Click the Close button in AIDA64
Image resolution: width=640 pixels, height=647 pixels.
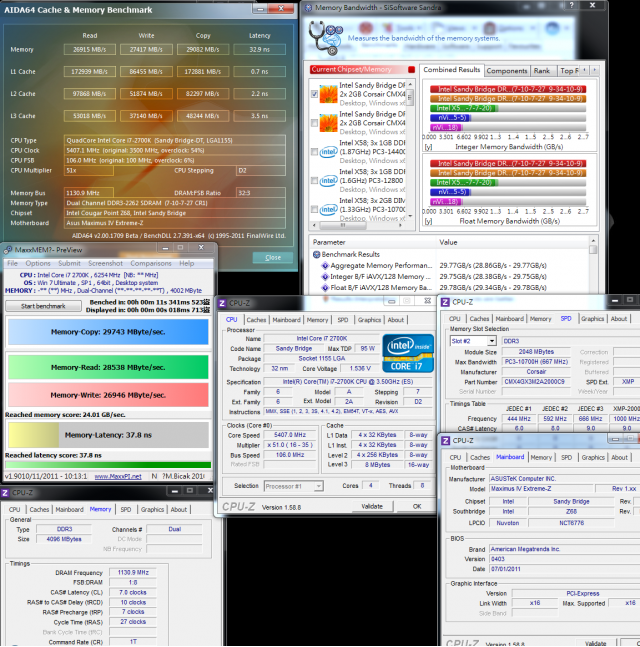tap(273, 257)
